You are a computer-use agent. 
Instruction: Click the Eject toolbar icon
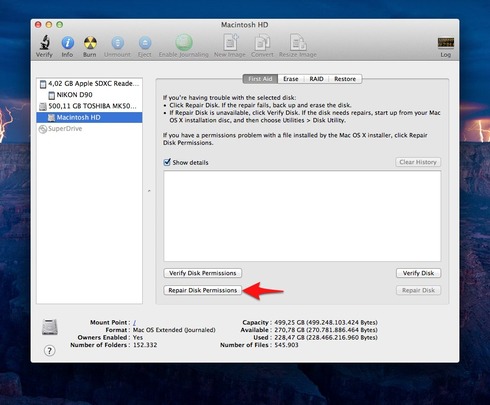tap(145, 43)
